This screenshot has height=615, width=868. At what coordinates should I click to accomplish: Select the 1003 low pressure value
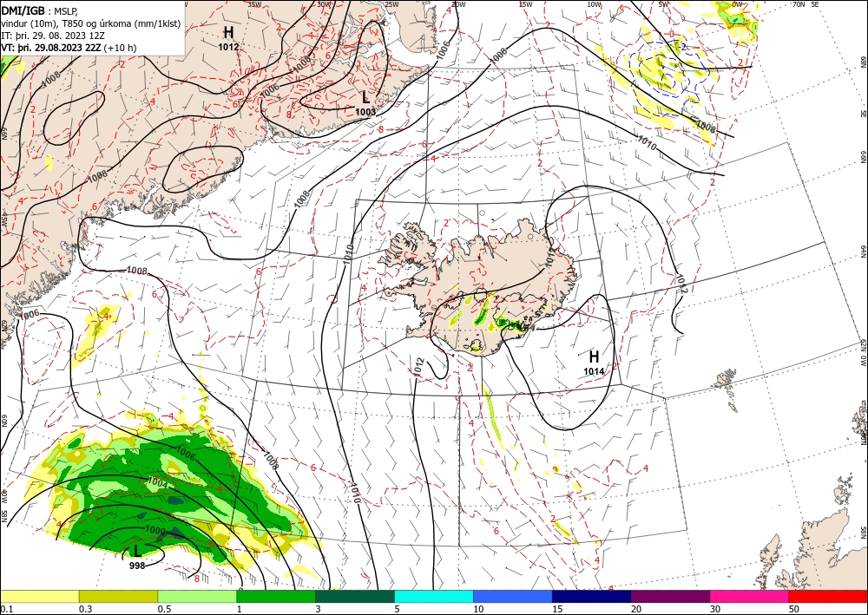(365, 112)
